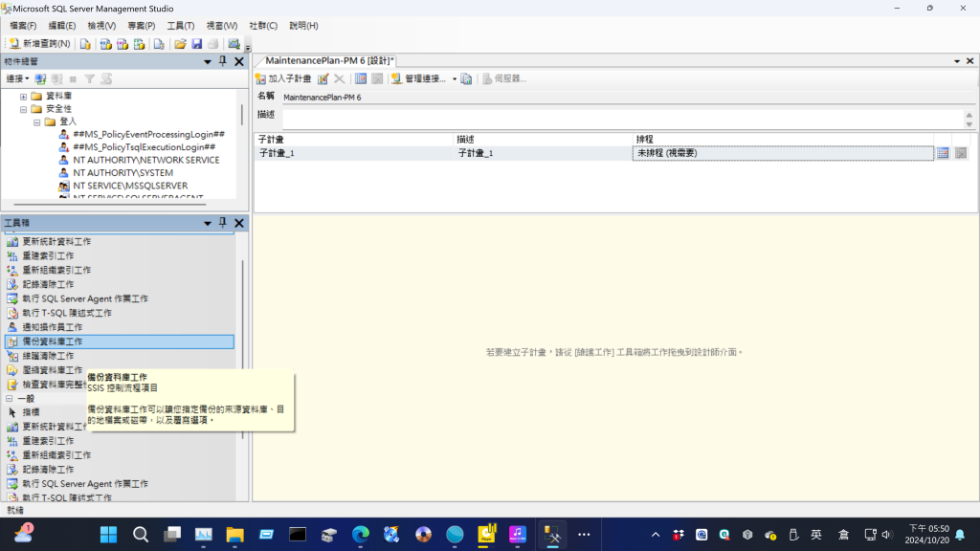Viewport: 980px width, 551px height.
Task: Click the Save icon in main toolbar
Action: point(196,44)
